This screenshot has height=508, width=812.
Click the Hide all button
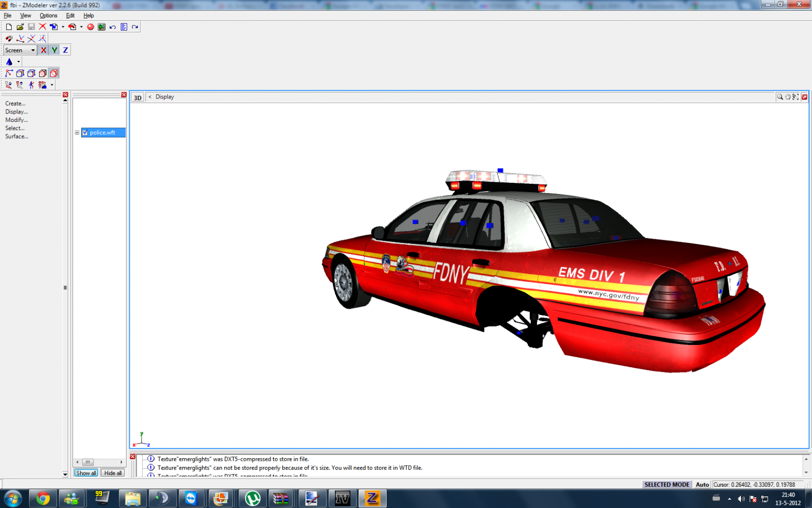[x=113, y=473]
